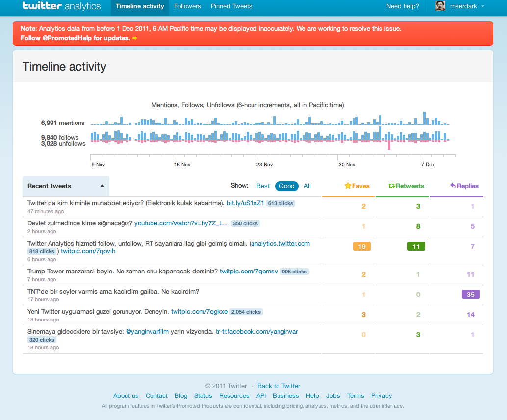The image size is (507, 420).
Task: Click the '6 hours ago' timestamp
Action: click(42, 259)
